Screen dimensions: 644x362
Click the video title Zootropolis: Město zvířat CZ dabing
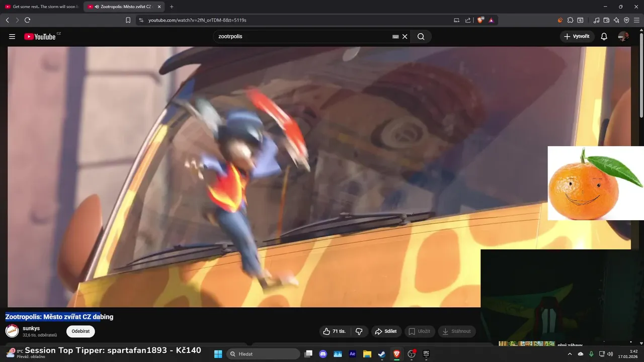click(59, 317)
